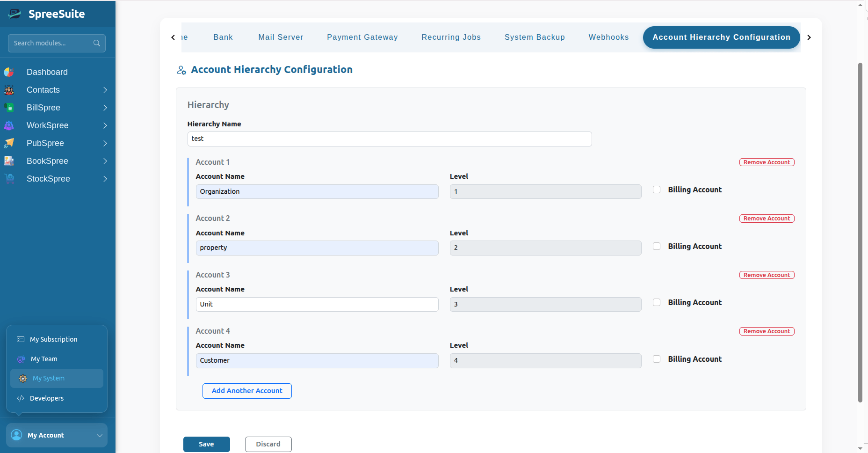This screenshot has width=868, height=453.
Task: Check Billing Account for property account
Action: point(657,246)
